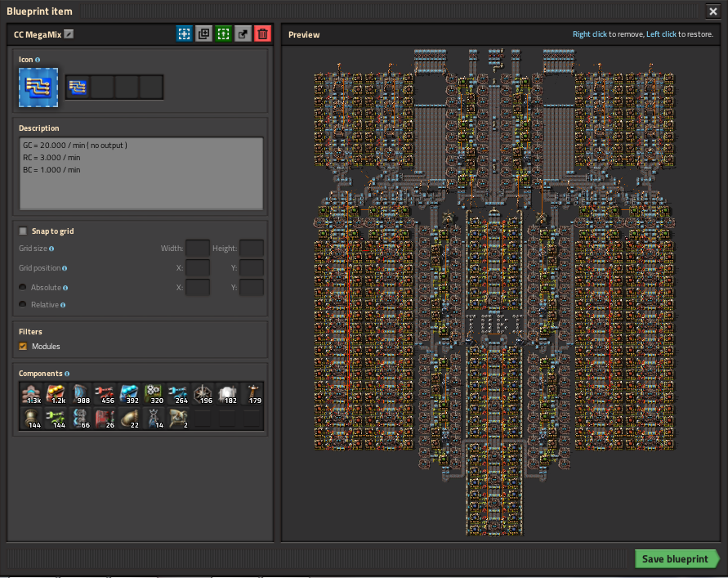Click the Grid position X input field

198,267
